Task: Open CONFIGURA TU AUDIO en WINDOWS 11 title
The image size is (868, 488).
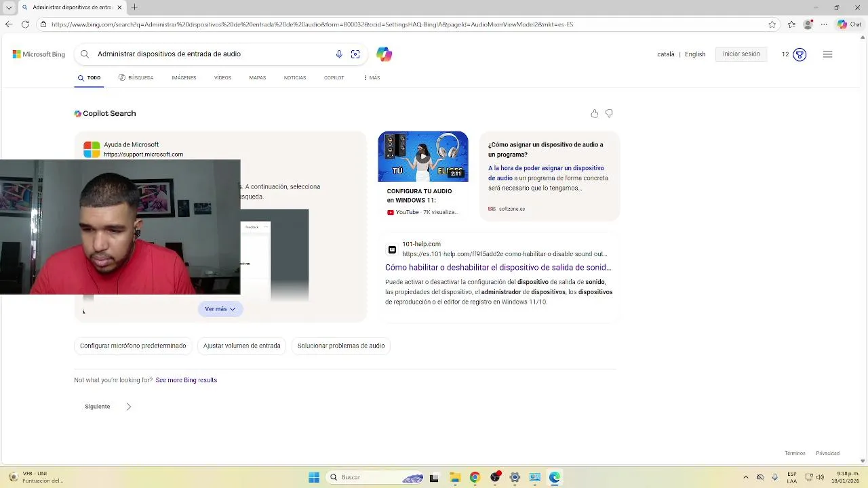Action: pyautogui.click(x=419, y=196)
